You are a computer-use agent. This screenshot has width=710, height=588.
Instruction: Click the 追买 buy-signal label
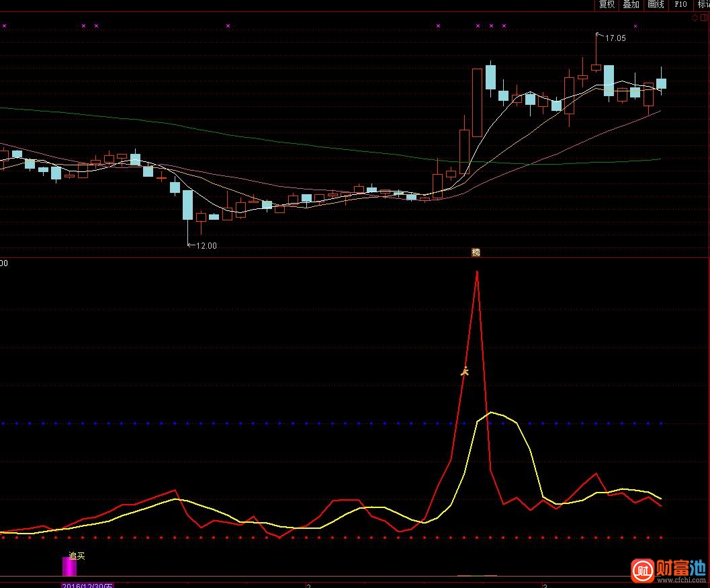coord(77,556)
